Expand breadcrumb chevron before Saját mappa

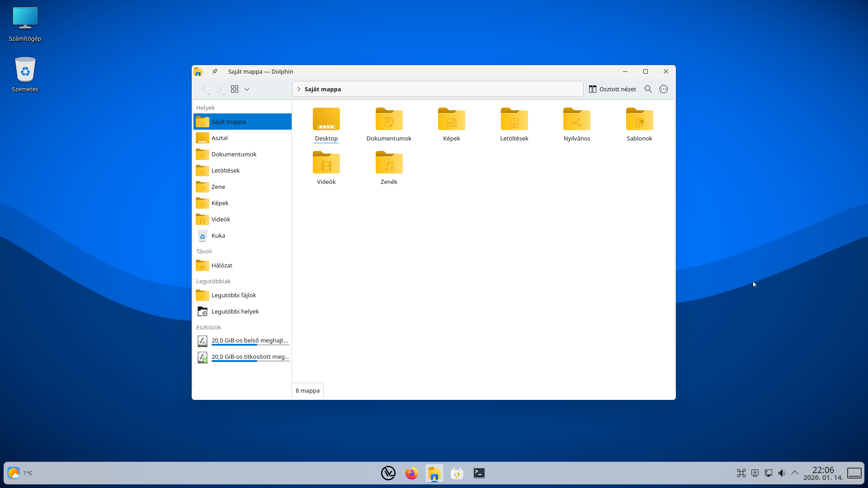(299, 89)
